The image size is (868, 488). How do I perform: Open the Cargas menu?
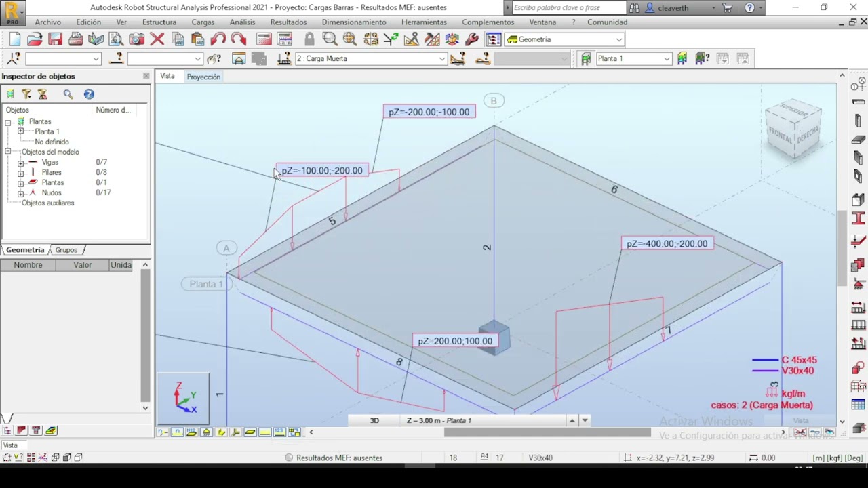(x=203, y=22)
